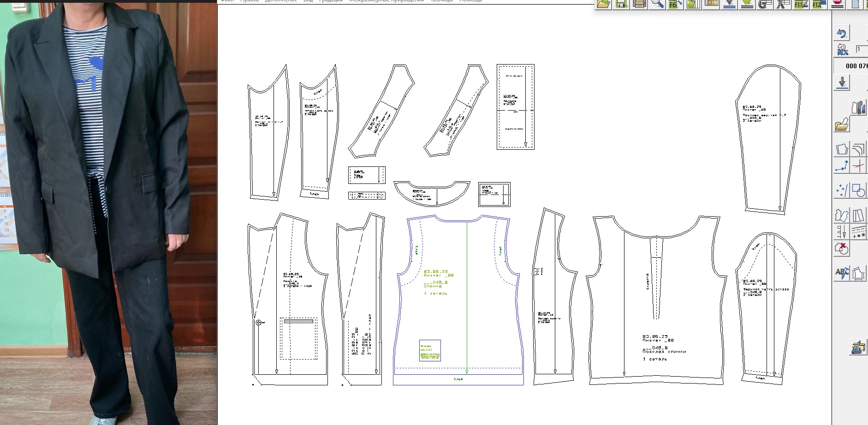Activate the magnifying glass zoom tool
This screenshot has width=868, height=425.
(657, 4)
